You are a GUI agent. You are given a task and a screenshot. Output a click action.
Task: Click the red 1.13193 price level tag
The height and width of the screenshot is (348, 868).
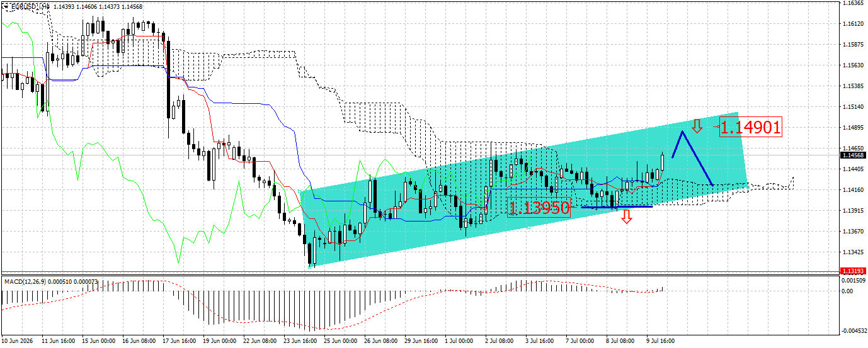click(x=854, y=271)
